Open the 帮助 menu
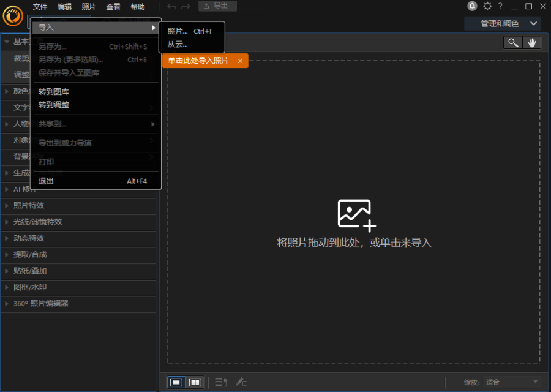The image size is (551, 392). (x=137, y=7)
